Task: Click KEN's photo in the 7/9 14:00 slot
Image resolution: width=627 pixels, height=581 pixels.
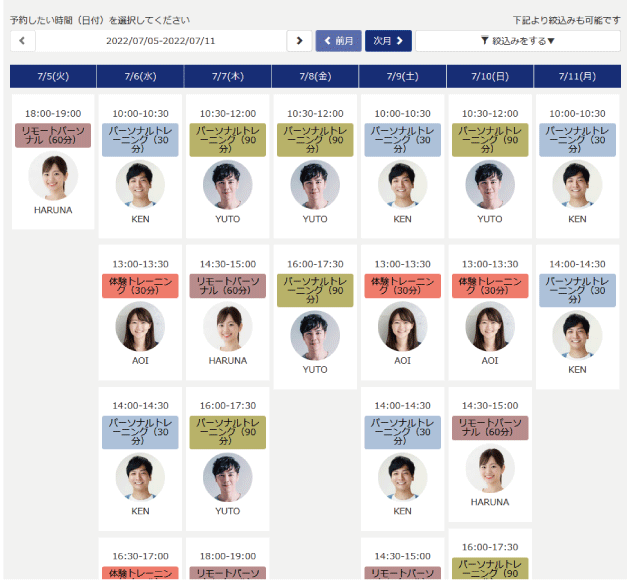Action: point(402,478)
